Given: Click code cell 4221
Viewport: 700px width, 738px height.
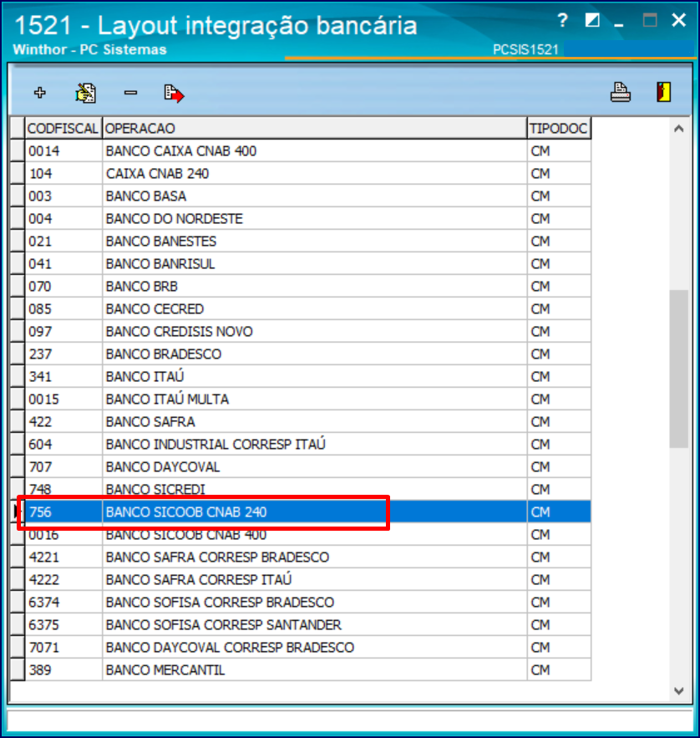Looking at the screenshot, I should [x=63, y=557].
